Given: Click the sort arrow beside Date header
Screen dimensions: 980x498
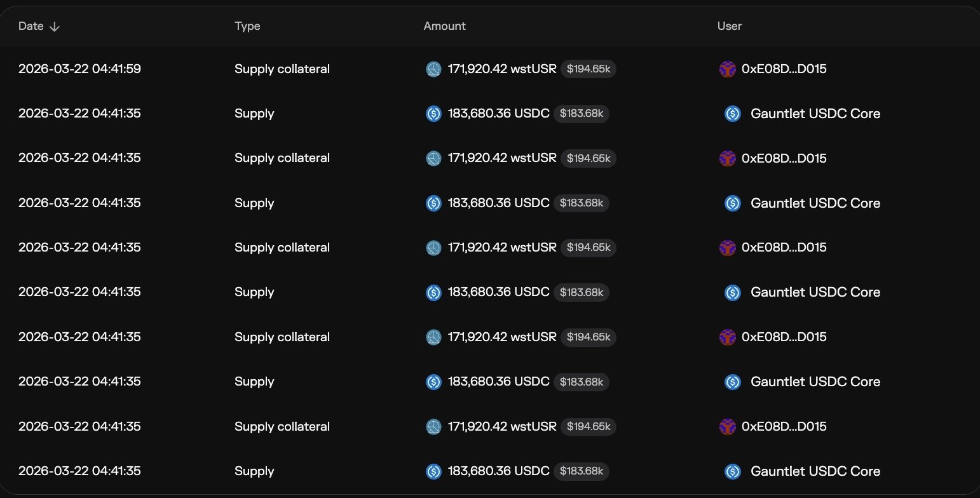Looking at the screenshot, I should click(x=55, y=27).
